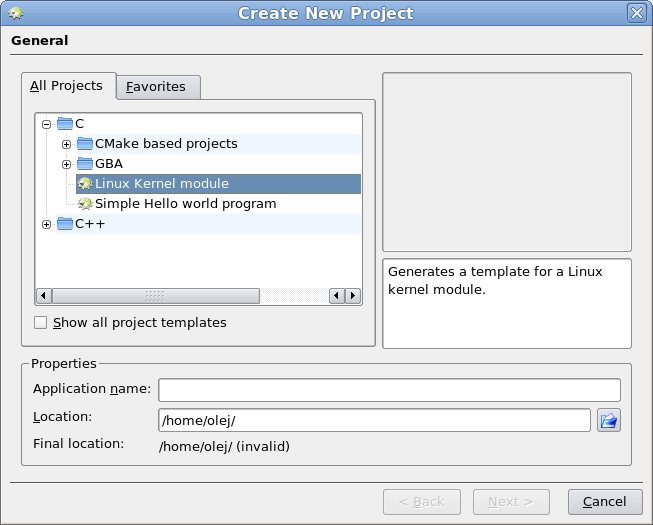653x525 pixels.
Task: Expand the GBA tree node
Action: tap(66, 164)
